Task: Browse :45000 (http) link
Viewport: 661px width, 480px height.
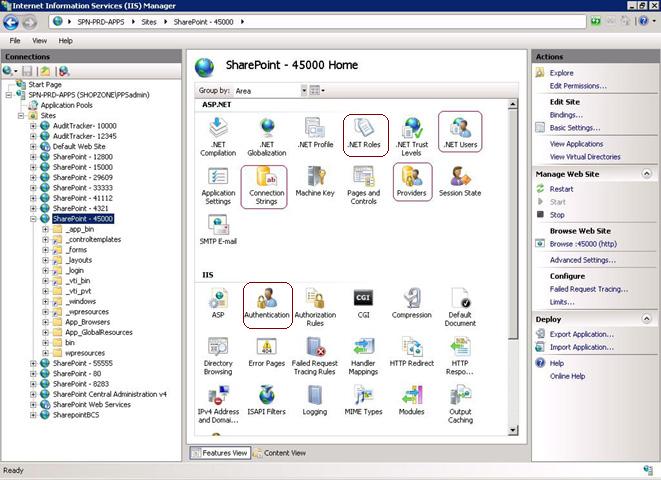Action: click(x=583, y=244)
